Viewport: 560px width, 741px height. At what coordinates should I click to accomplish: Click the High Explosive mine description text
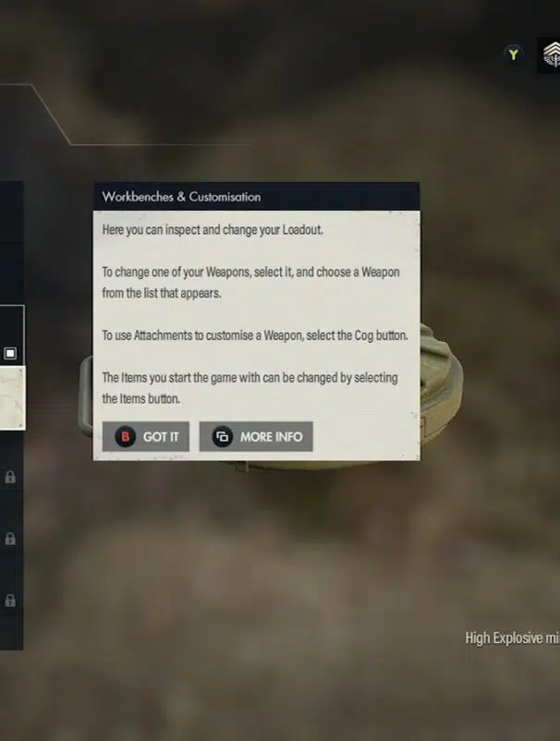[512, 638]
